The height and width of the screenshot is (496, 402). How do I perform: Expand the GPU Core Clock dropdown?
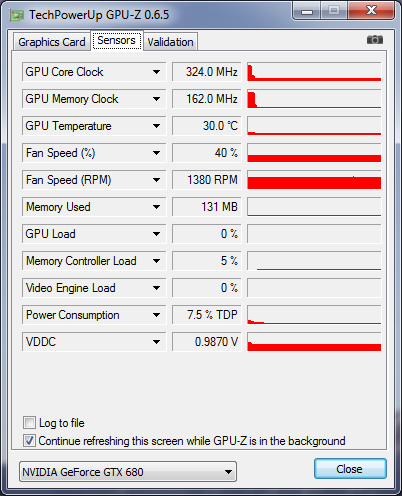tap(156, 72)
